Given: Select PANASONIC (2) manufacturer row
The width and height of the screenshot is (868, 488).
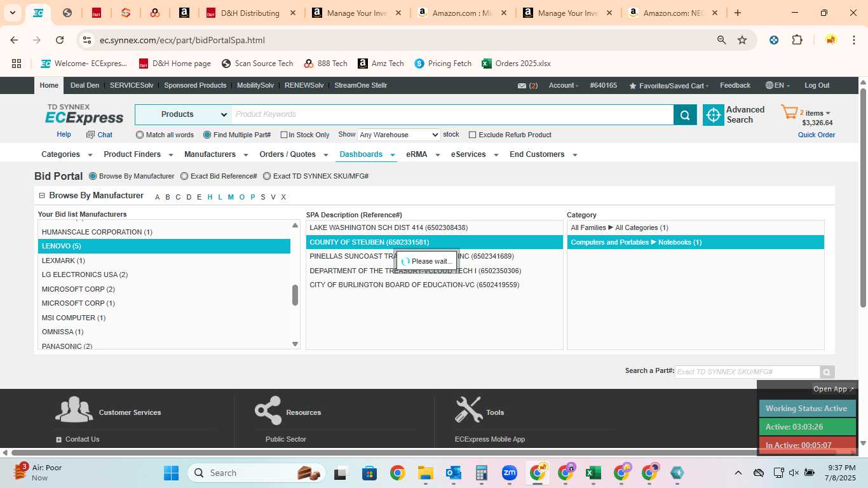Looking at the screenshot, I should click(164, 346).
